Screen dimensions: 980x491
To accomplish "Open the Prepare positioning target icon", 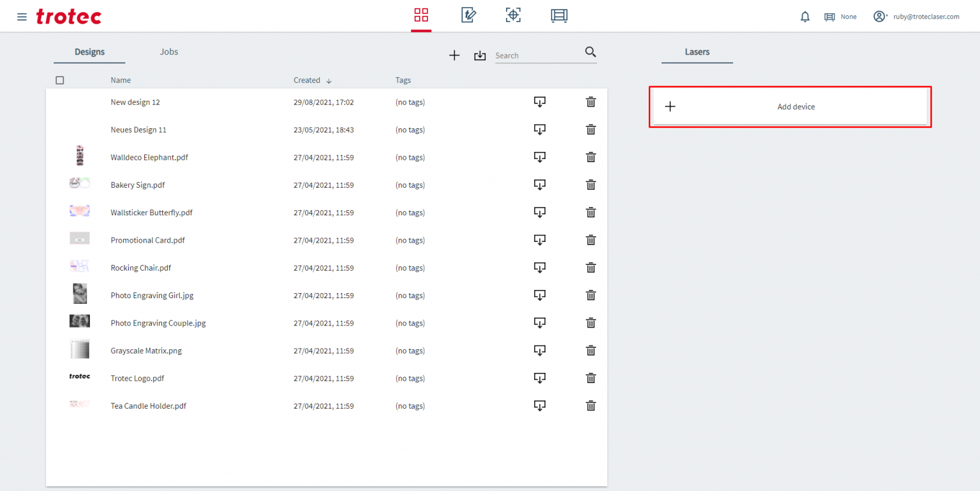I will 513,15.
